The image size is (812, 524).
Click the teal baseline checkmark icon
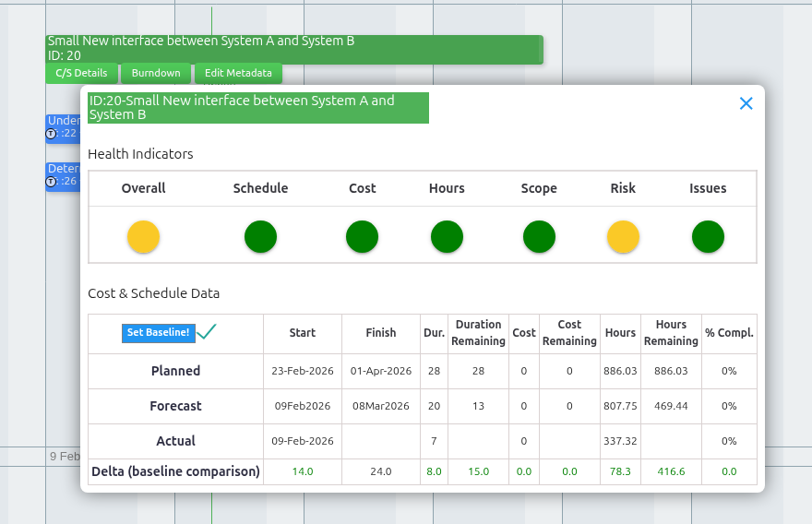point(206,331)
